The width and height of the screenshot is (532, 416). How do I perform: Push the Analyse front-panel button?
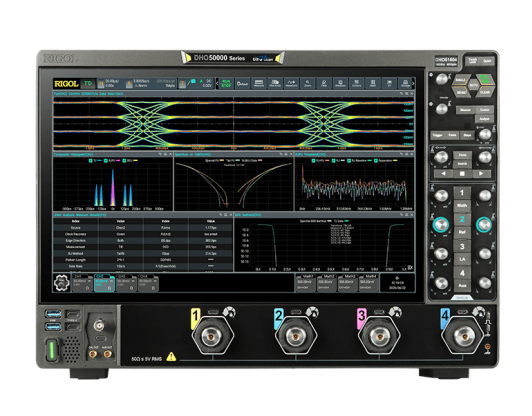pos(484,119)
